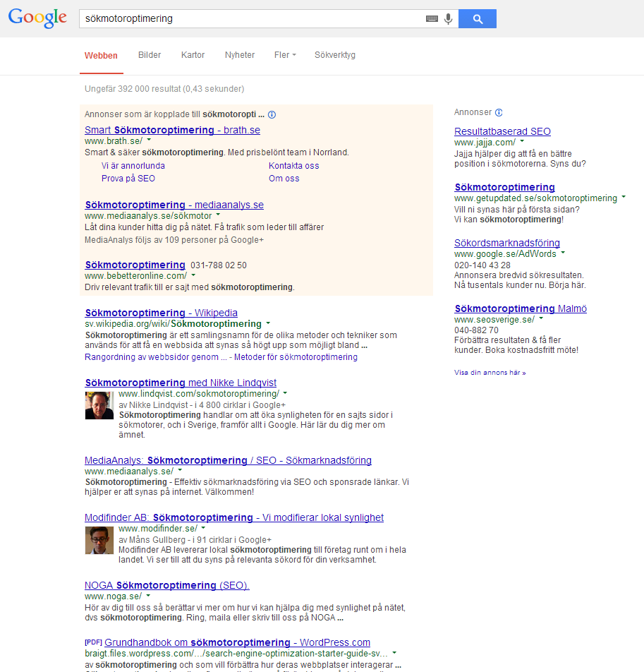The image size is (644, 672).
Task: Open Sökmotoroptimering – Wikipedia result
Action: coord(161,313)
